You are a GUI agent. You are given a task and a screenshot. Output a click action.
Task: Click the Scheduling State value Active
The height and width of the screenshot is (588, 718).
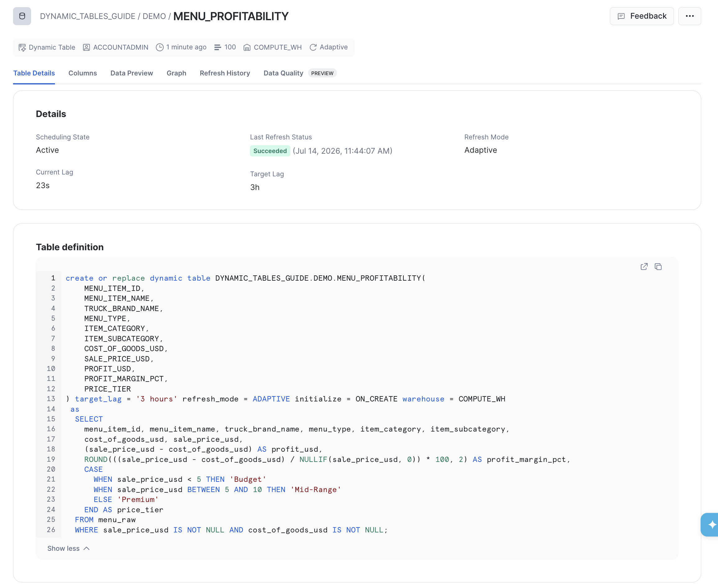(48, 150)
